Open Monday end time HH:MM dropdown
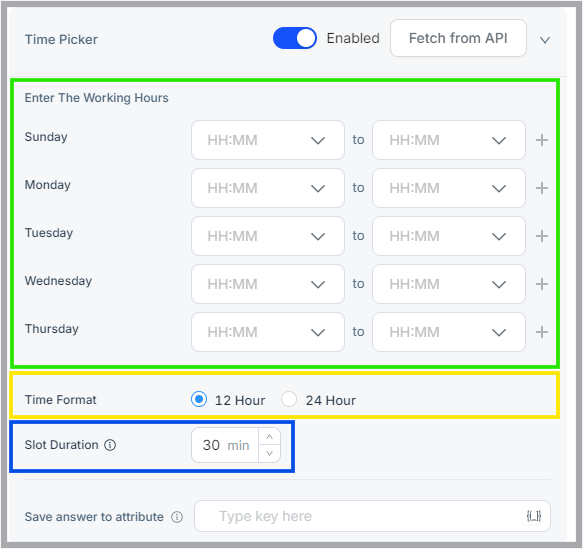Image resolution: width=583 pixels, height=549 pixels. [x=449, y=188]
